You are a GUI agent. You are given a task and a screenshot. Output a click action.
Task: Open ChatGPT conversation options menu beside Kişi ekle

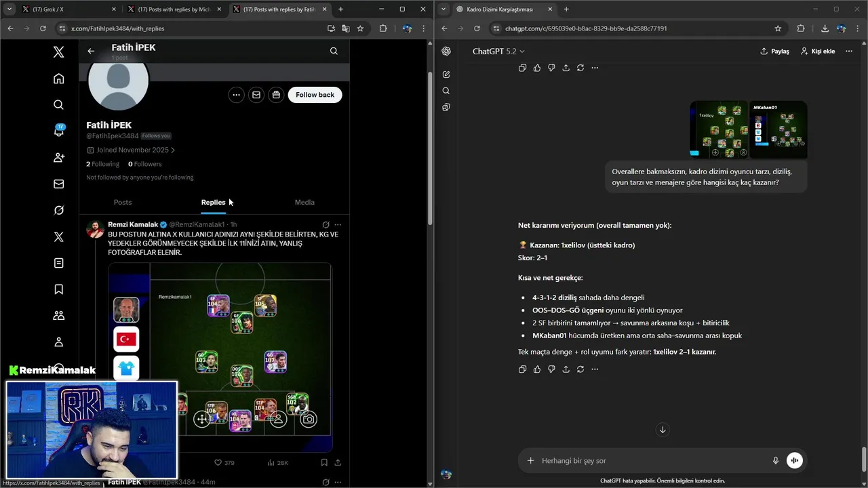(x=848, y=52)
